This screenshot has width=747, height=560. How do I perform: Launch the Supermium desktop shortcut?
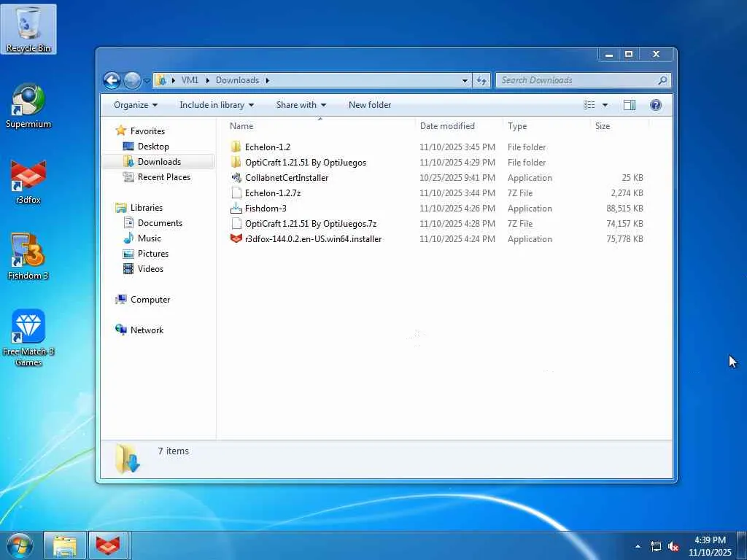coord(28,106)
